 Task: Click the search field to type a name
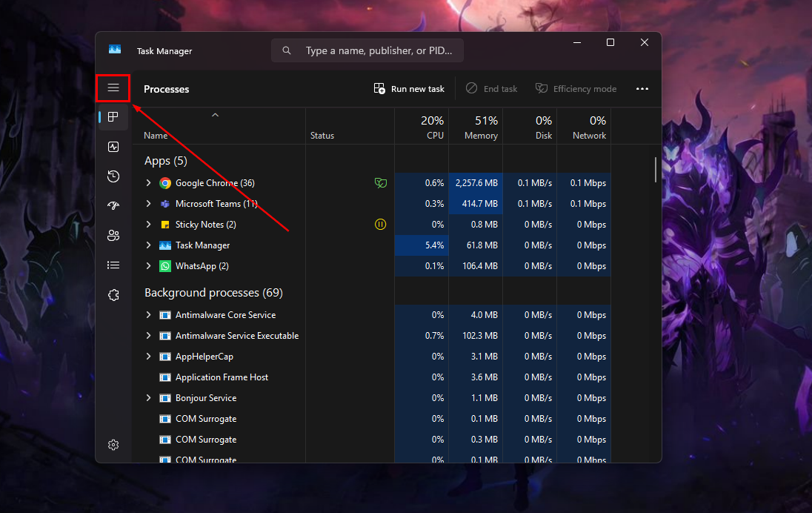367,50
